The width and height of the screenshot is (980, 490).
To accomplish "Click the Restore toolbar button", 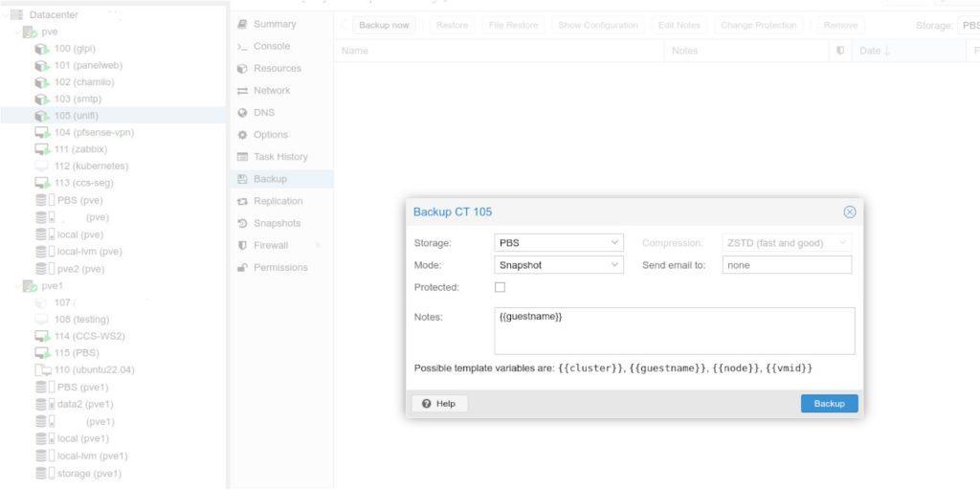I will point(452,26).
